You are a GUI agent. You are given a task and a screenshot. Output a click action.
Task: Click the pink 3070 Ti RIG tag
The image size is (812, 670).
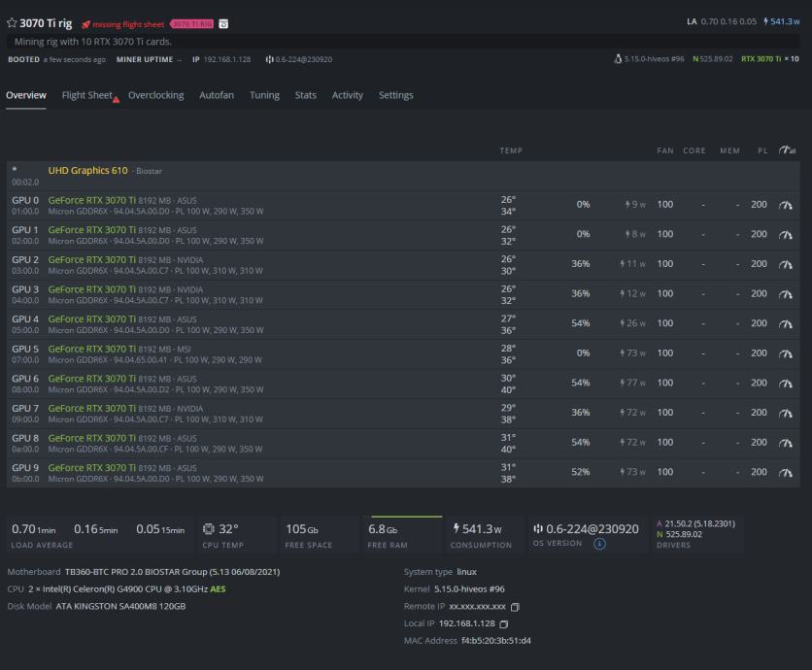click(x=191, y=23)
